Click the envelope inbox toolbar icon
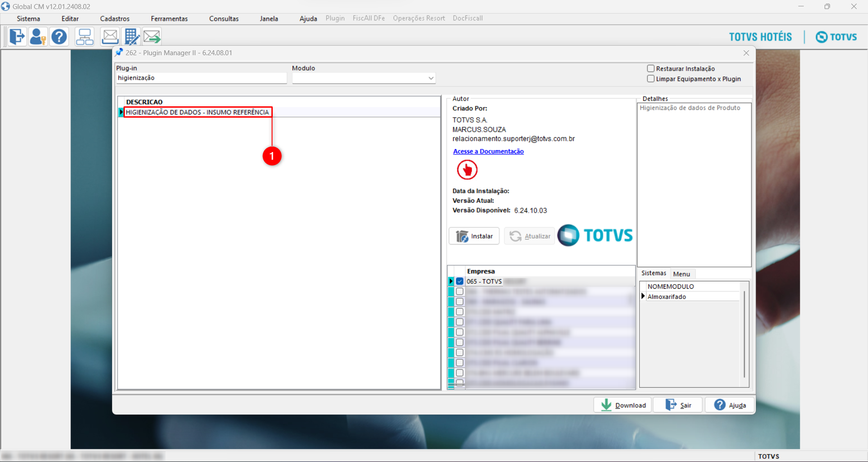The width and height of the screenshot is (868, 462). pos(110,37)
